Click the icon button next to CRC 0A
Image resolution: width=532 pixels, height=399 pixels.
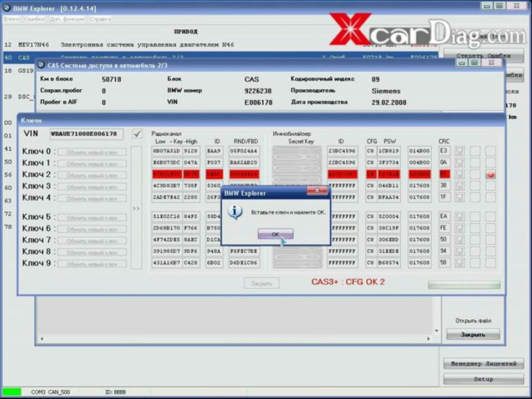(459, 162)
